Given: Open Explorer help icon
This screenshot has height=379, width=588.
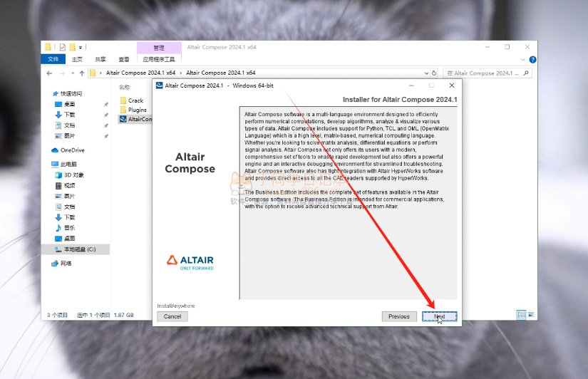Looking at the screenshot, I should 532,60.
